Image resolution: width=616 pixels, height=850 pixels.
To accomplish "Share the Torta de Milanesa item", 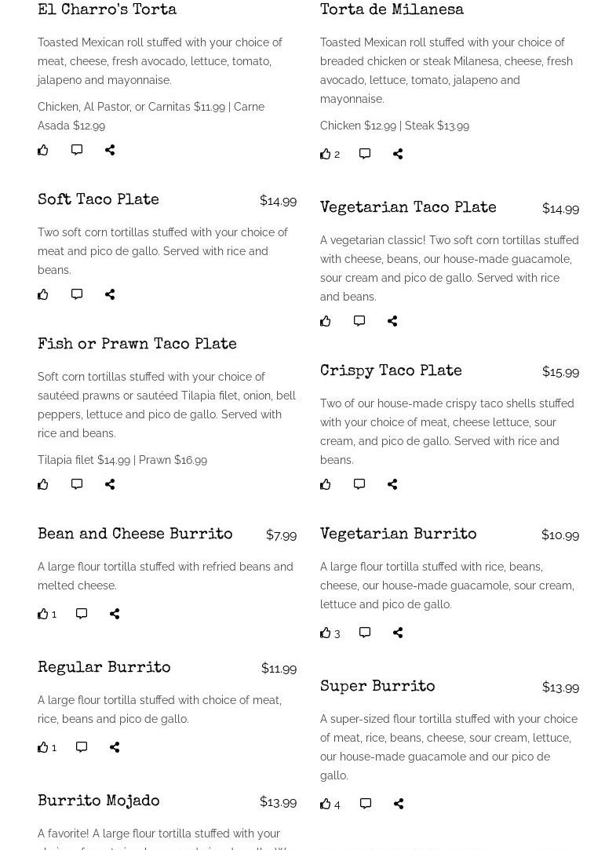I will [398, 155].
